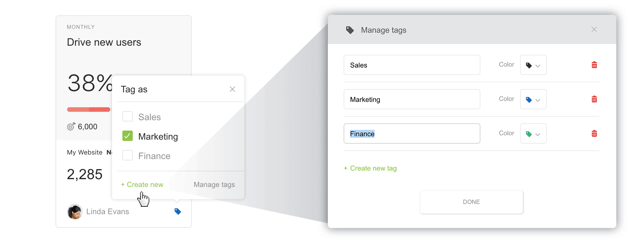Click the tag icon in Manage tags header
Screen dimensions: 644x243
point(350,30)
